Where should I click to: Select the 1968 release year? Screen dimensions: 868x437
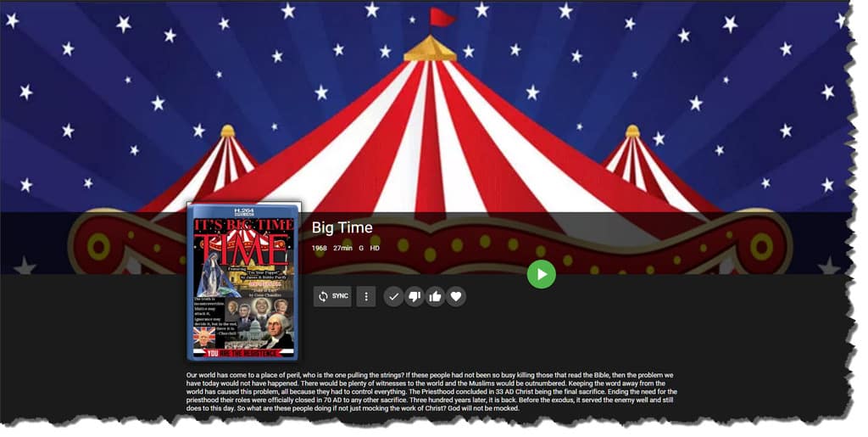point(319,248)
